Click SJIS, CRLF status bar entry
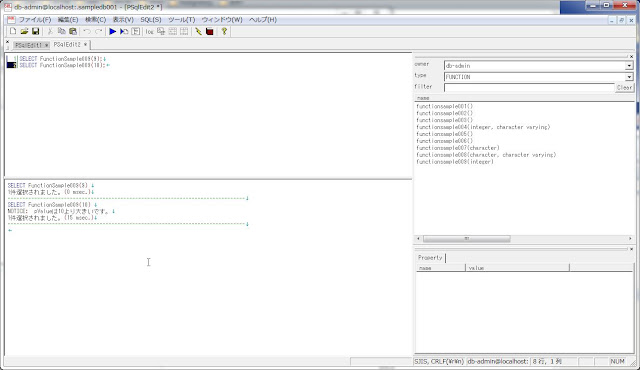 coord(439,361)
